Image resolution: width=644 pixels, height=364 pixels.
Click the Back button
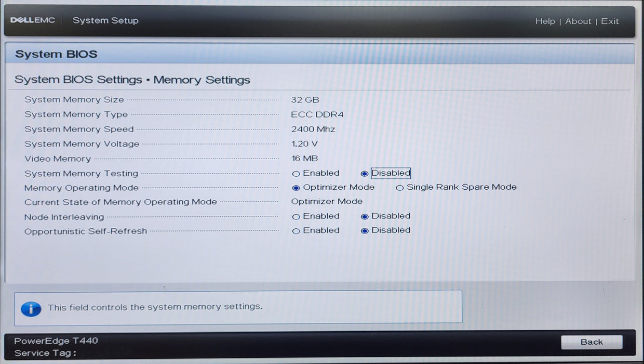592,342
